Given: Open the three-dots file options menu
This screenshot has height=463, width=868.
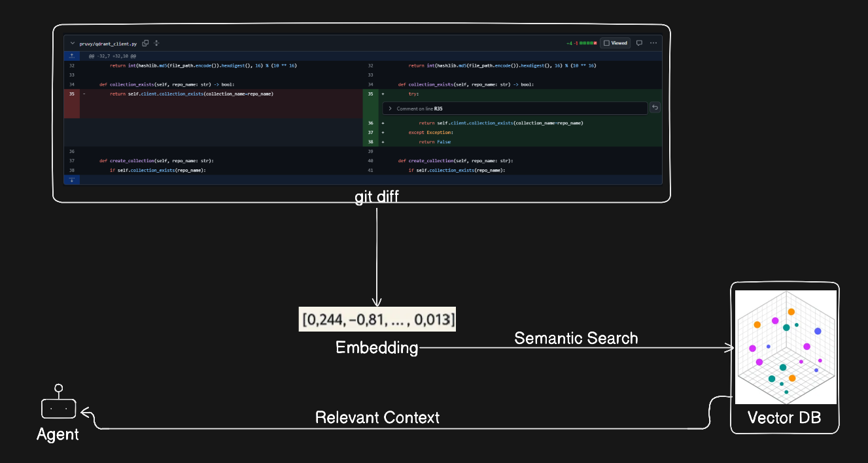Looking at the screenshot, I should coord(653,43).
